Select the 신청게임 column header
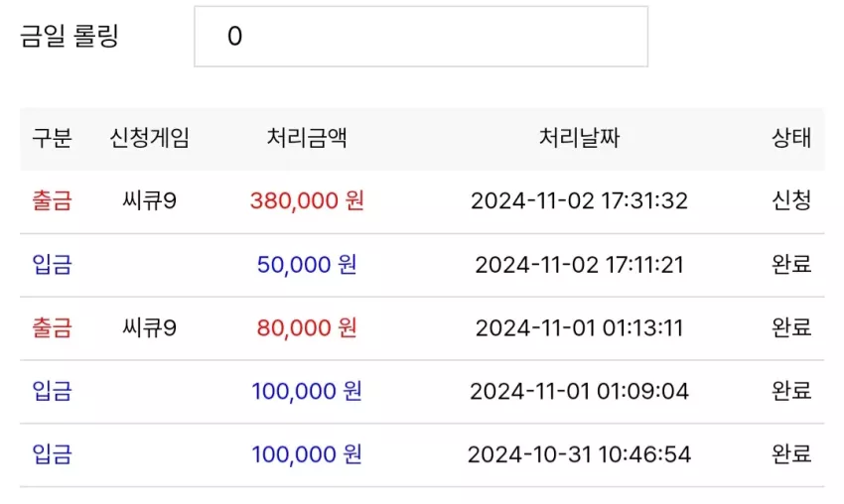 coord(150,138)
